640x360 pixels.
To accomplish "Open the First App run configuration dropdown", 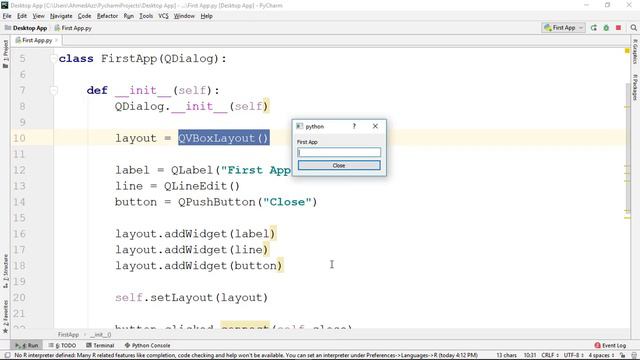I will 563,28.
